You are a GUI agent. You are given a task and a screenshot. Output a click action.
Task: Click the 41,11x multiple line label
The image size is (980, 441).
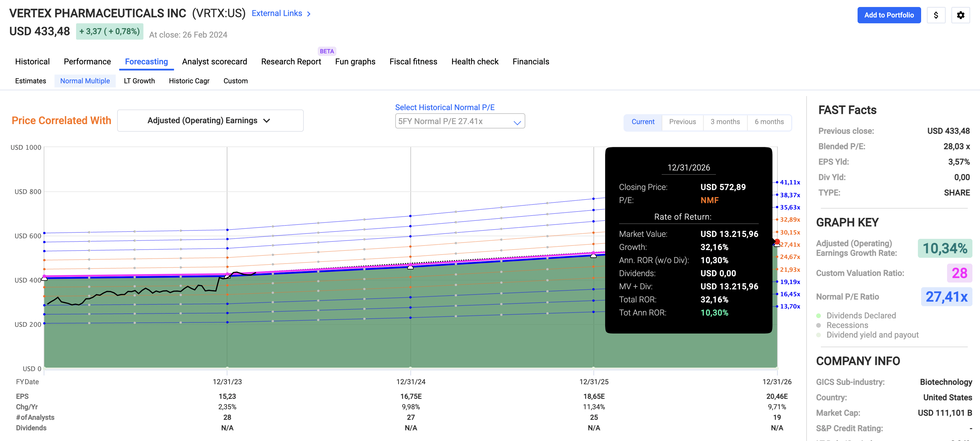pos(790,182)
